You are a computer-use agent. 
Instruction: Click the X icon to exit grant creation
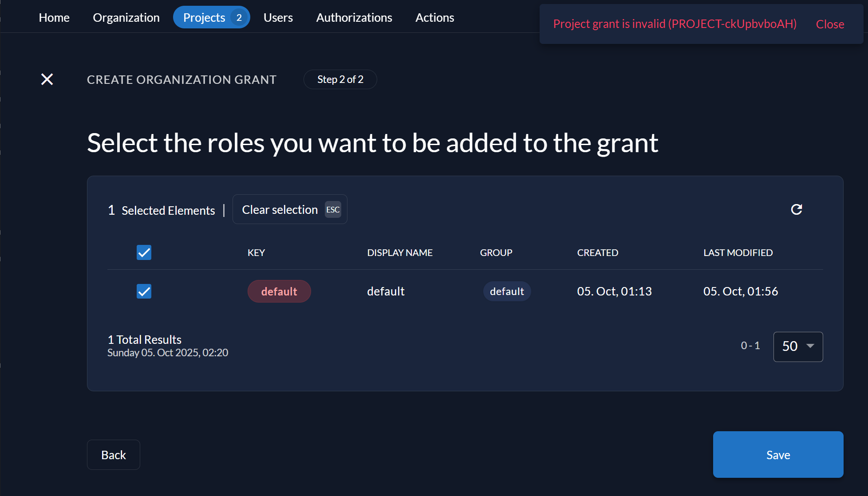point(47,79)
